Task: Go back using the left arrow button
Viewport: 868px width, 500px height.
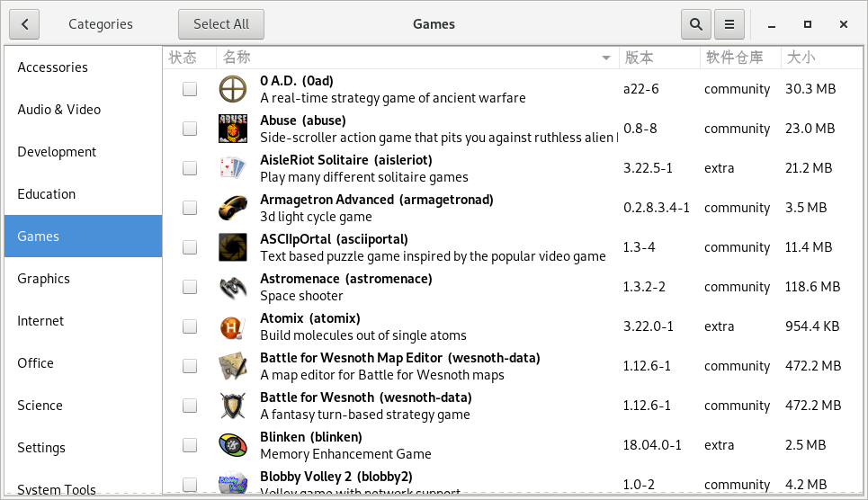Action: tap(24, 24)
